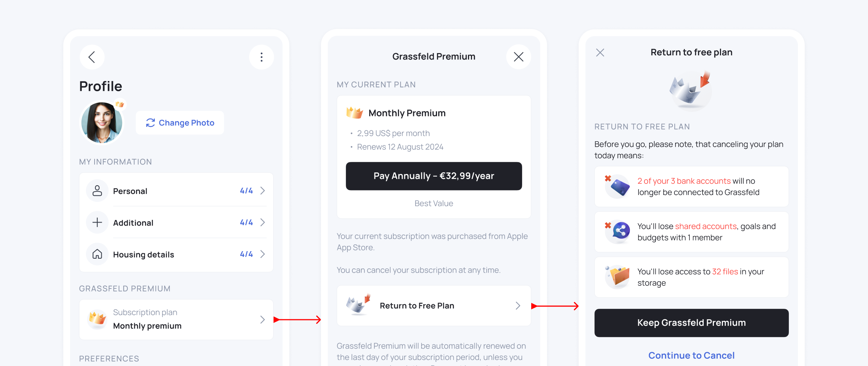This screenshot has width=868, height=366.
Task: Click the Personal user icon
Action: [97, 191]
